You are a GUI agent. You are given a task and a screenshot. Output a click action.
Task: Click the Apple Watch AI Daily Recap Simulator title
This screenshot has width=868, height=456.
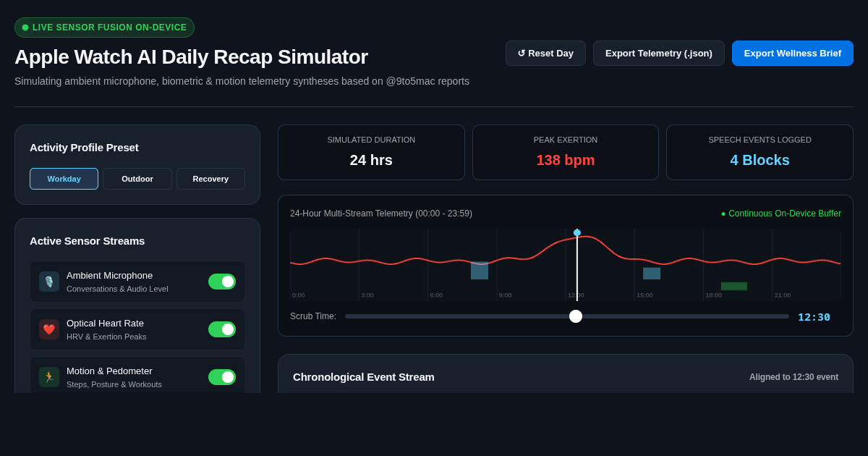coord(191,56)
